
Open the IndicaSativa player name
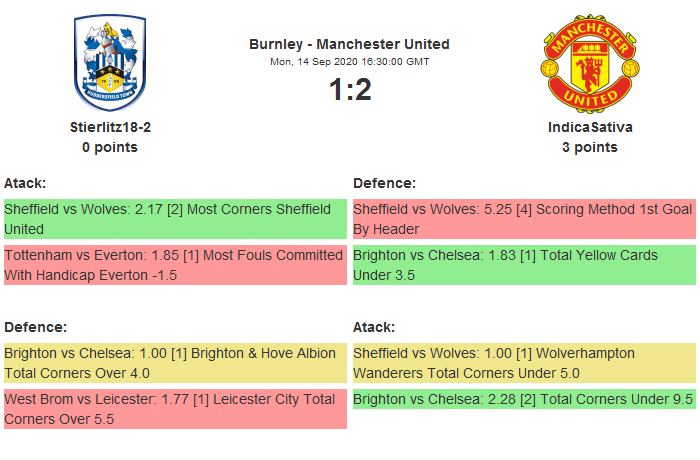click(x=590, y=127)
